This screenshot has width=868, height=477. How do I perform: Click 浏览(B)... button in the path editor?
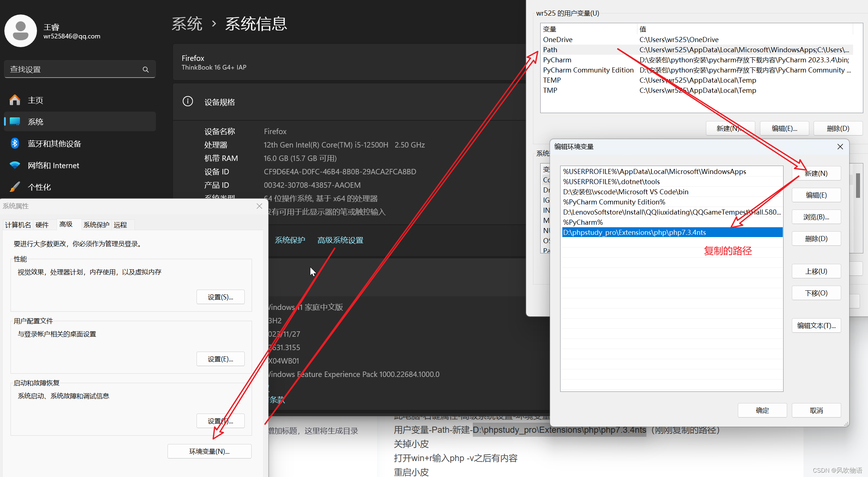coord(816,217)
